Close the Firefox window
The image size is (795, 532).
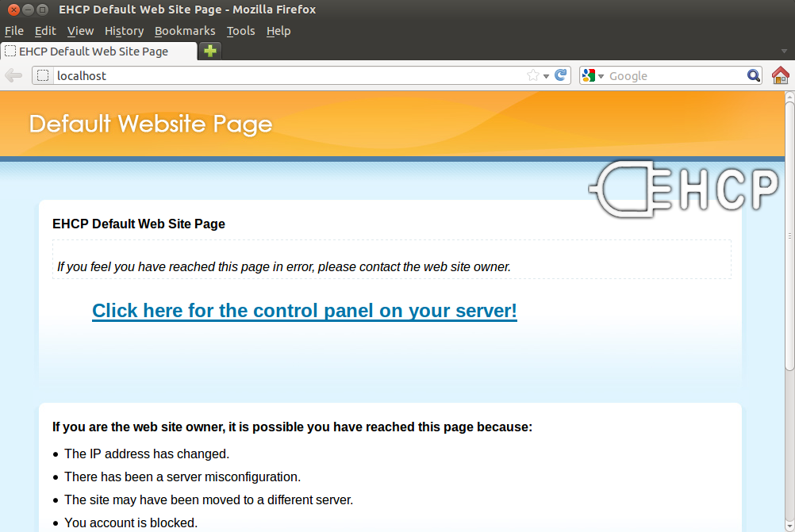pos(13,10)
